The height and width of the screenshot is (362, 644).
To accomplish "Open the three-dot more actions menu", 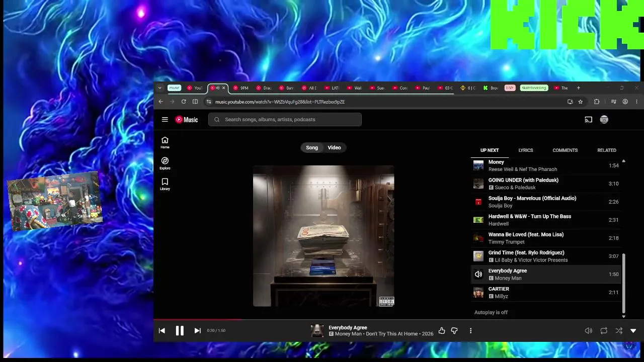I will [470, 330].
